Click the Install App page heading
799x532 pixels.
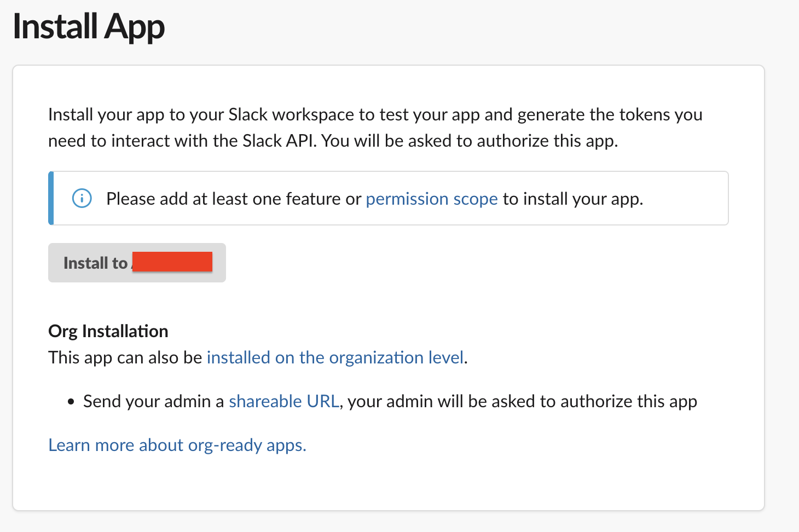click(x=89, y=26)
